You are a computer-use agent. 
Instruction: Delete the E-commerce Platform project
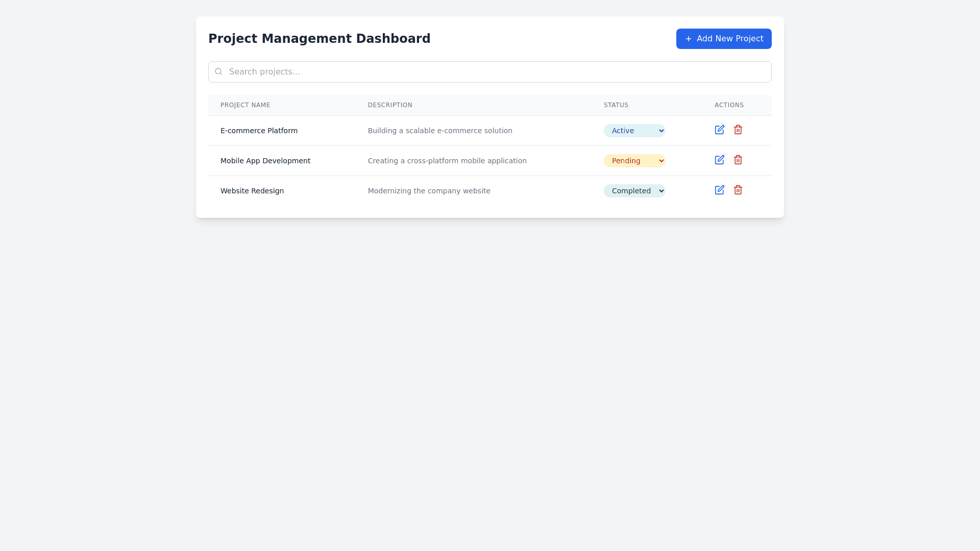738,130
